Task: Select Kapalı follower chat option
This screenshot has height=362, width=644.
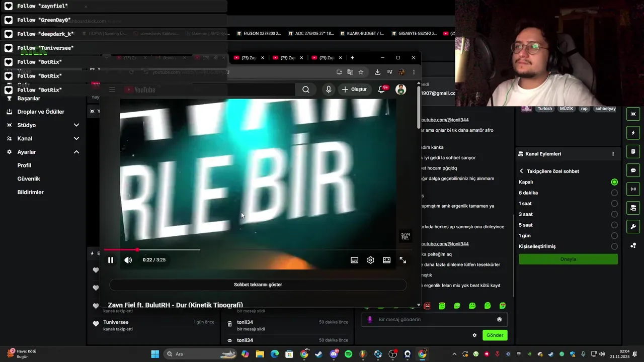Action: (614, 182)
